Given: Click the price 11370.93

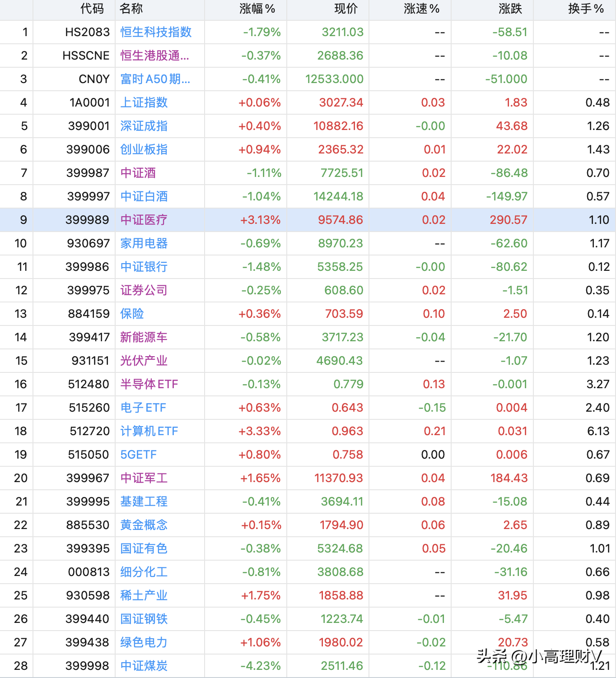Looking at the screenshot, I should coord(339,478).
